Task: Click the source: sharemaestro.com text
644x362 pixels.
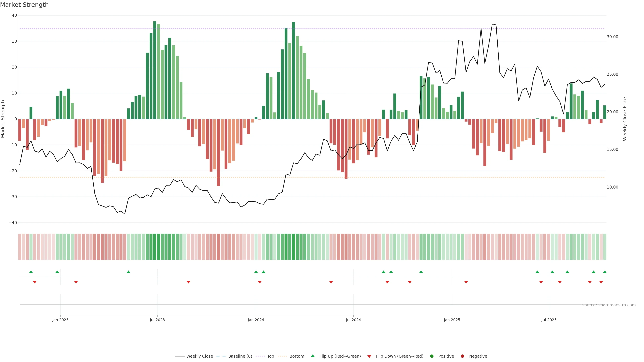Action: [609, 305]
